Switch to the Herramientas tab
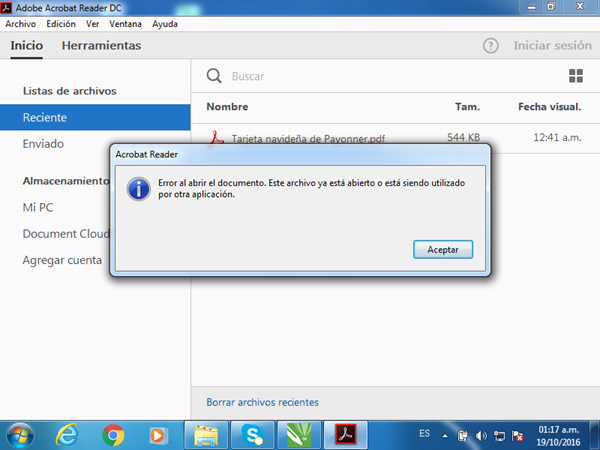 (101, 46)
